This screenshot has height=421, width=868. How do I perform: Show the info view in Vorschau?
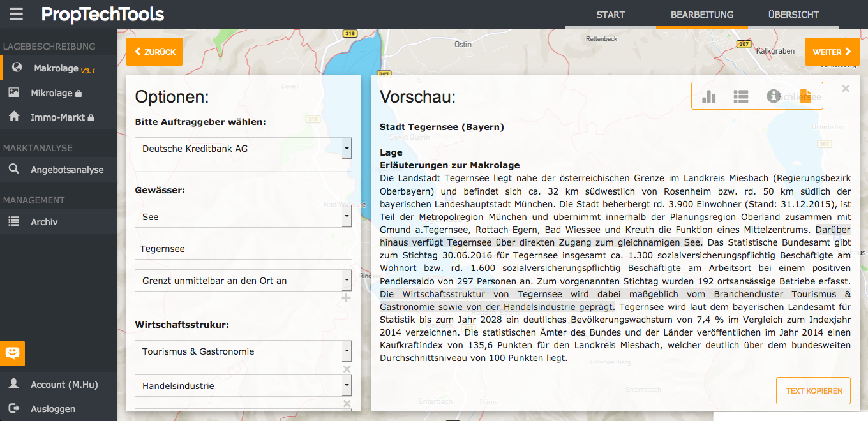[773, 96]
